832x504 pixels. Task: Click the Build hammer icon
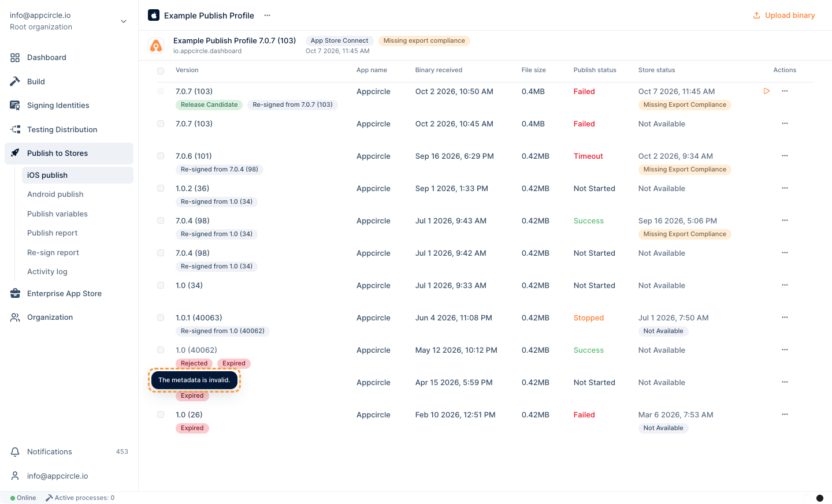pyautogui.click(x=15, y=81)
